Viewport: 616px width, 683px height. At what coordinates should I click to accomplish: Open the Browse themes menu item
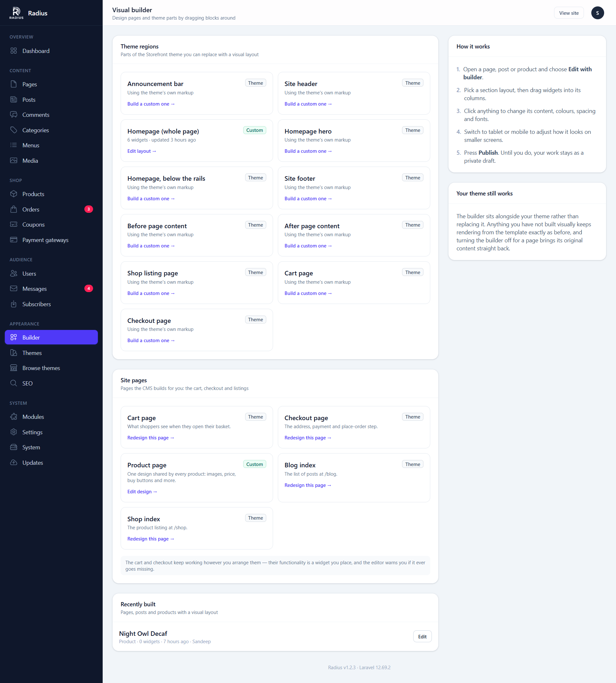(x=51, y=368)
